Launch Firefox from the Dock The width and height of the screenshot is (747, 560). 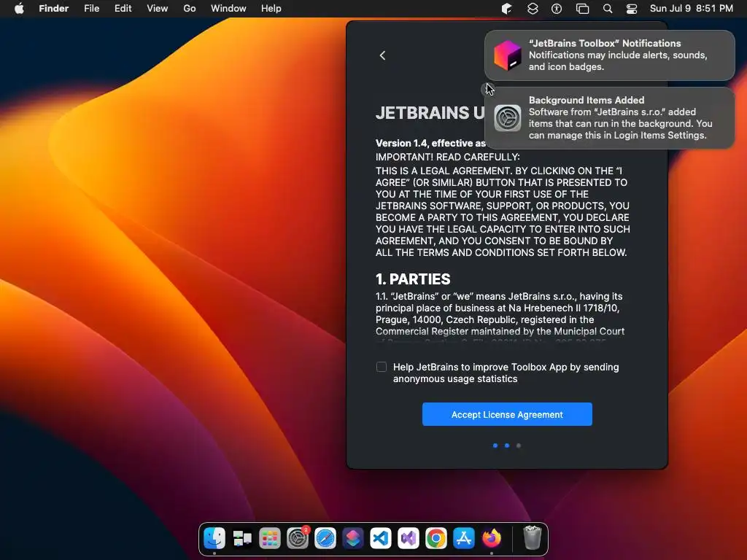click(x=492, y=538)
